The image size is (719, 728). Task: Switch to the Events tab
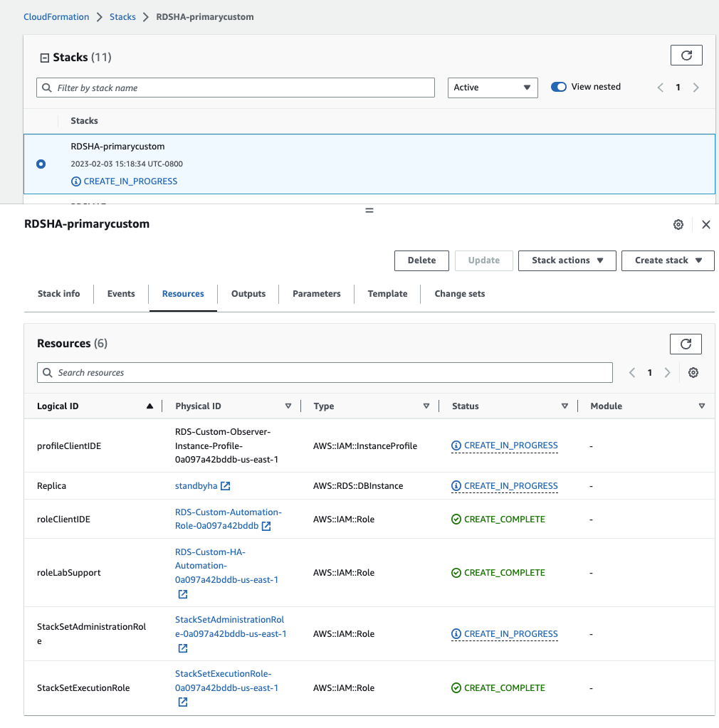click(x=121, y=294)
